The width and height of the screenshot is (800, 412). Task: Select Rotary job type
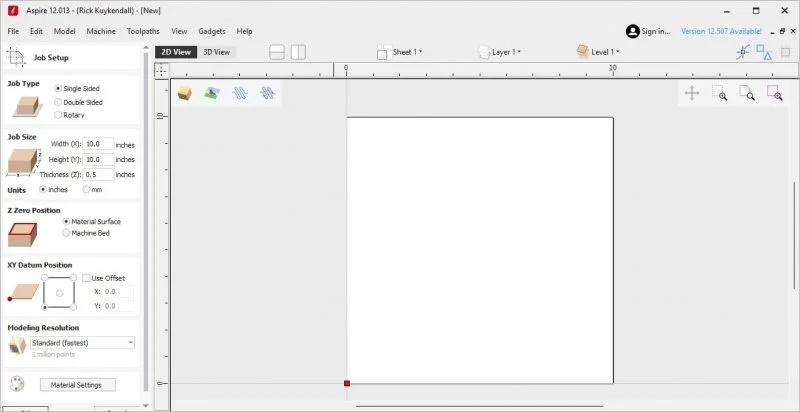pos(69,115)
